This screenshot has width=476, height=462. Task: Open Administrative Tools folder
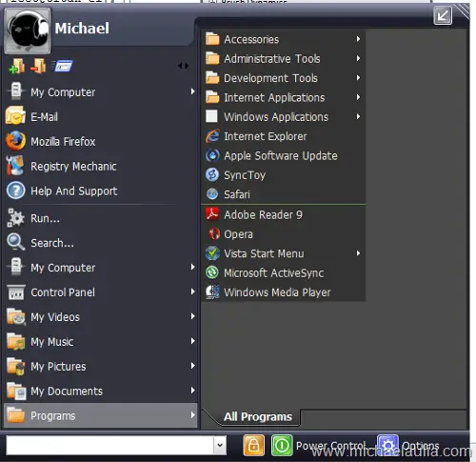284,59
